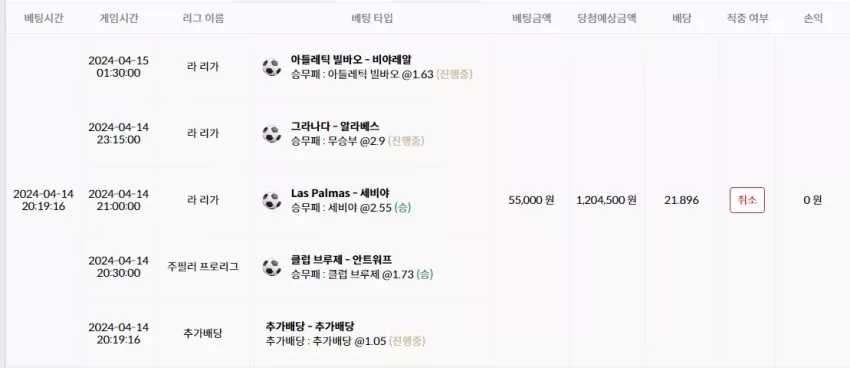Click the 적중 여부 column header
The image size is (850, 368).
point(748,18)
